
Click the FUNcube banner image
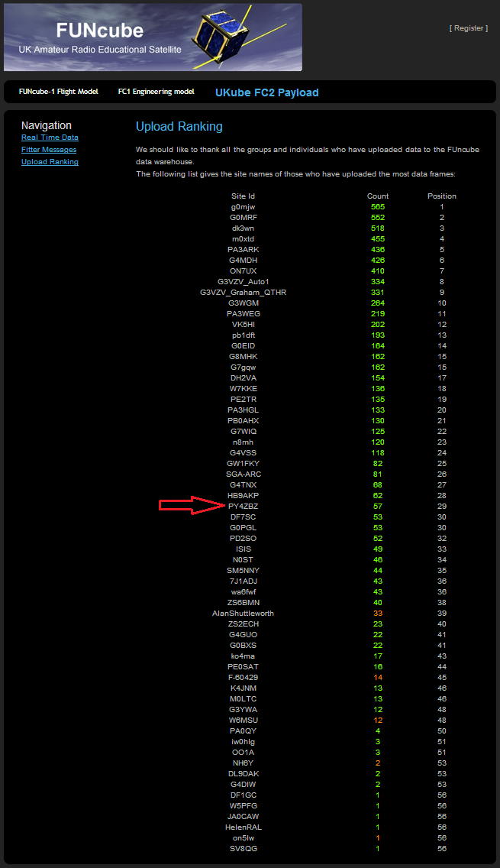pos(153,37)
